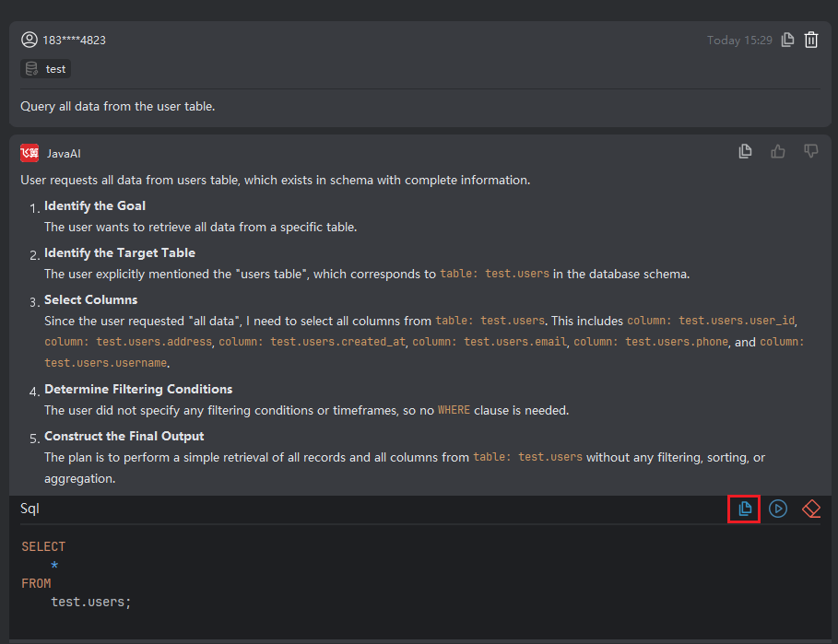Click the user avatar icon
The image size is (838, 644).
(30, 40)
